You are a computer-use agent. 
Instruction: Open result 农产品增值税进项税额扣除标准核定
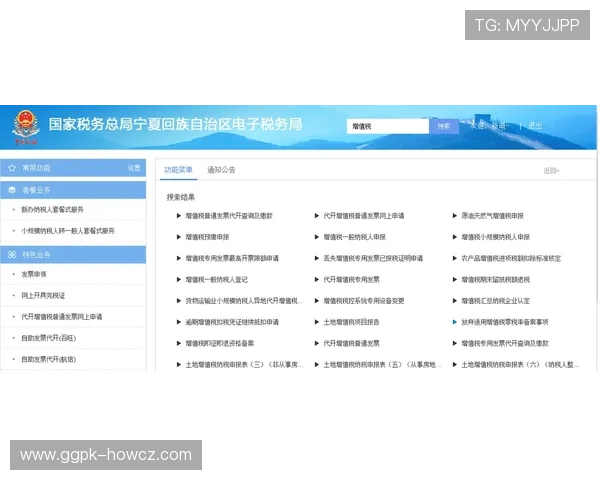click(511, 258)
